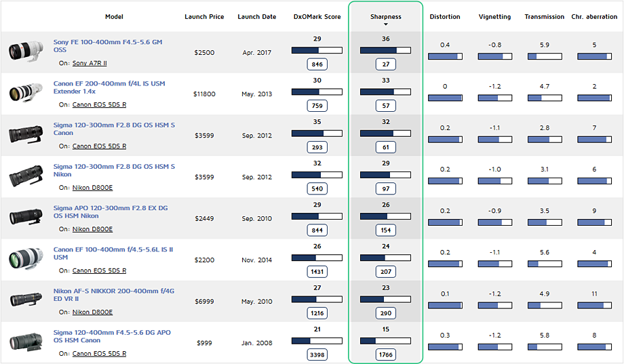Click the Sigma APO 120-300mm EX DG lens image
The width and height of the screenshot is (624, 364).
point(26,217)
